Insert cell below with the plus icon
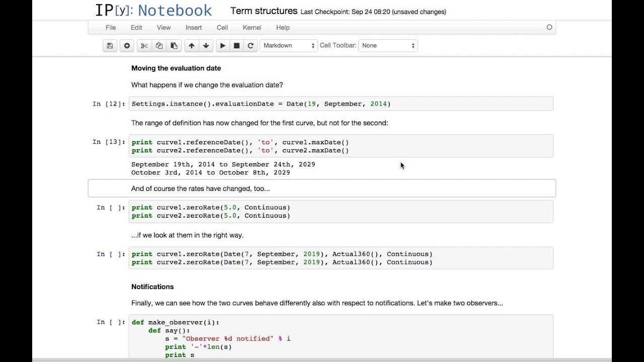 click(x=127, y=46)
